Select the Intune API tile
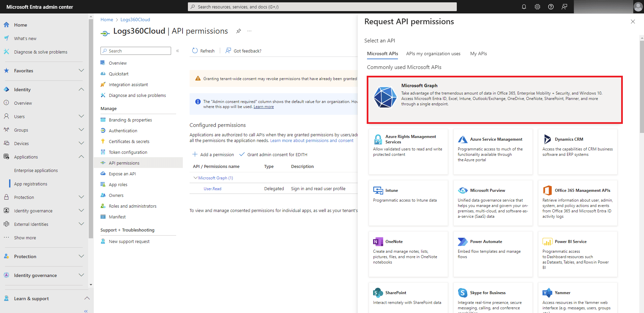 [x=408, y=203]
